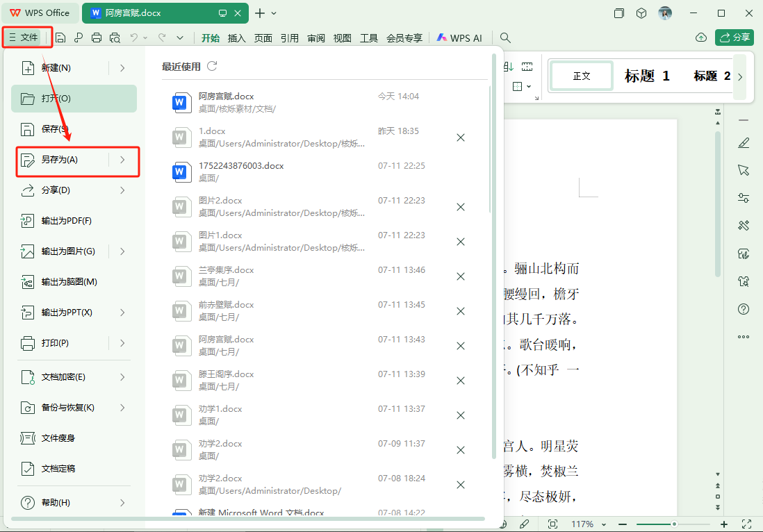Click the cursor select tool in right sidebar

click(744, 170)
